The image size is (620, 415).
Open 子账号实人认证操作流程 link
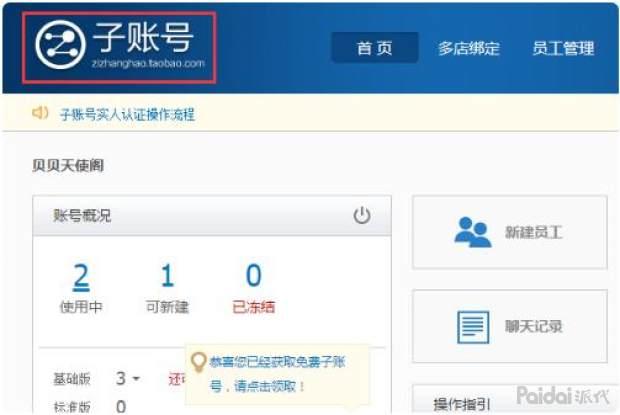127,114
